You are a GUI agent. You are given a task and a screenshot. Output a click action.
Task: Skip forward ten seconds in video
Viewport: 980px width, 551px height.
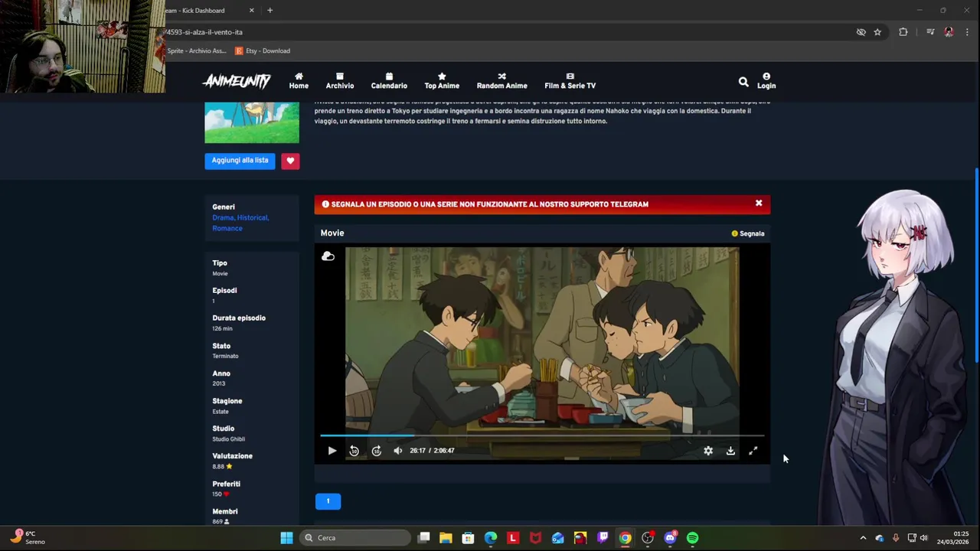point(376,451)
